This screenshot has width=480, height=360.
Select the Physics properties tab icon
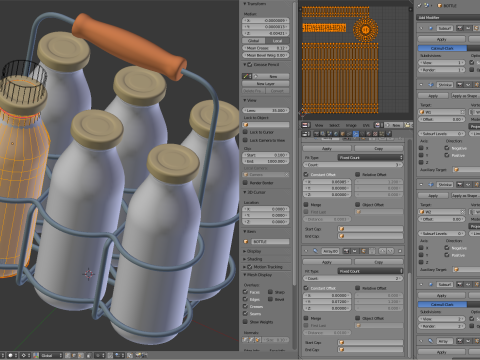tap(389, 134)
